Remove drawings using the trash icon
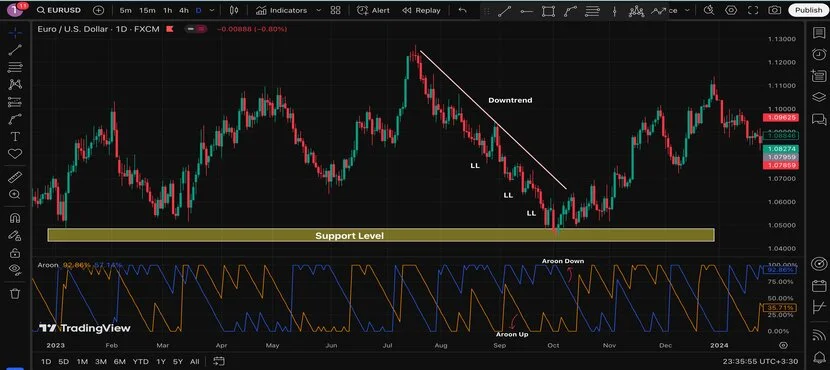830x370 pixels. click(x=15, y=293)
